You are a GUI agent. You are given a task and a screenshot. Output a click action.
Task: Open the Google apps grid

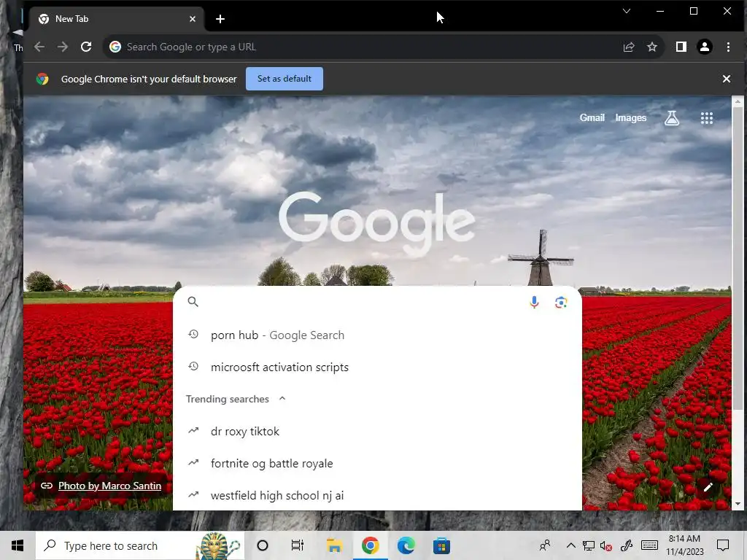[706, 117]
